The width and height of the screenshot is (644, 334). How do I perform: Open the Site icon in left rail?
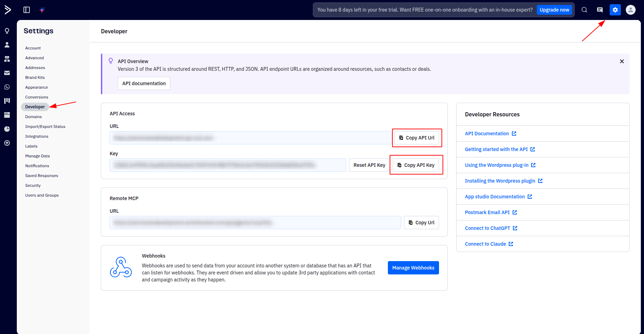[x=7, y=115]
